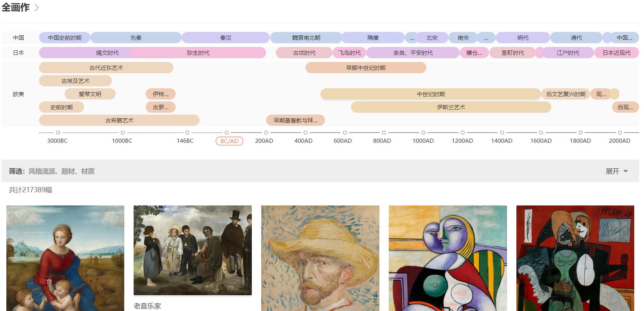Viewport: 644px width, 311px height.
Task: Jump to 1000AD on timeline
Action: click(x=423, y=140)
